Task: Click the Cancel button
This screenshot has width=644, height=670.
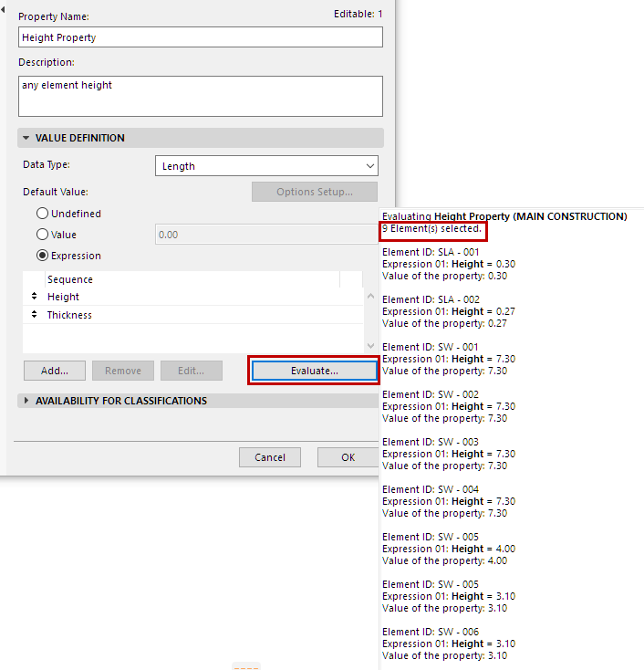Action: [x=270, y=457]
